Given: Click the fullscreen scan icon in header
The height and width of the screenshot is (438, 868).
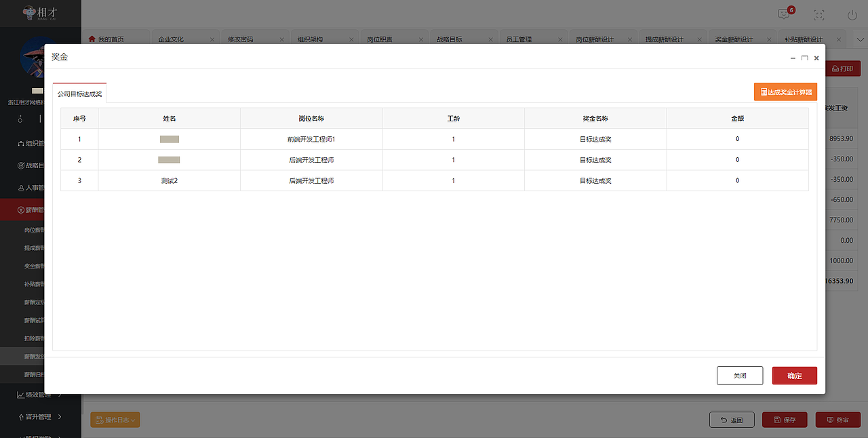Looking at the screenshot, I should coord(819,14).
